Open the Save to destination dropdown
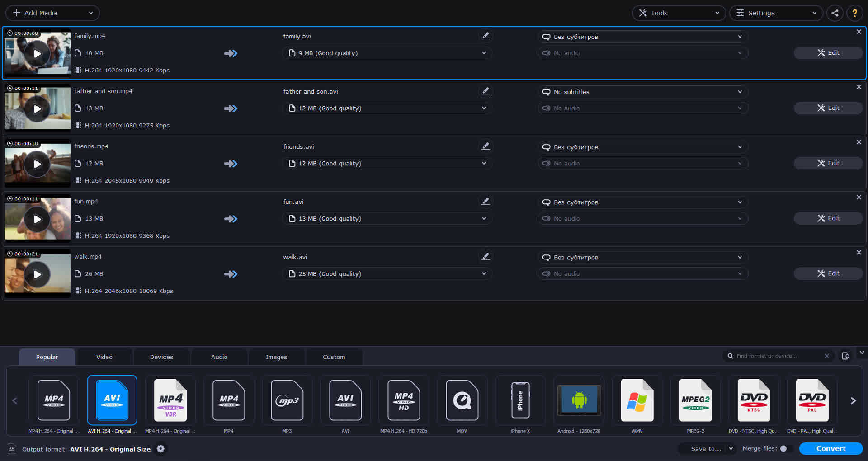Image resolution: width=868 pixels, height=461 pixels. click(x=707, y=449)
